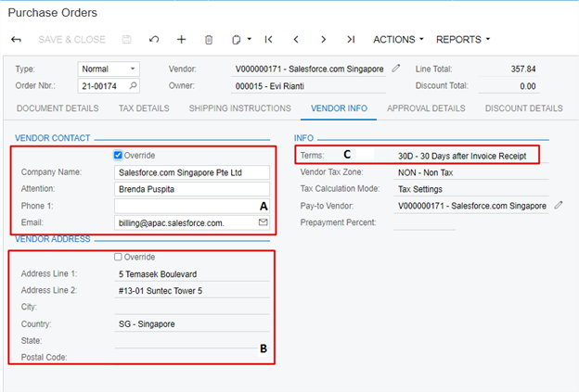Screen dimensions: 579x392
Task: Add a new record with plus icon
Action: (x=181, y=40)
